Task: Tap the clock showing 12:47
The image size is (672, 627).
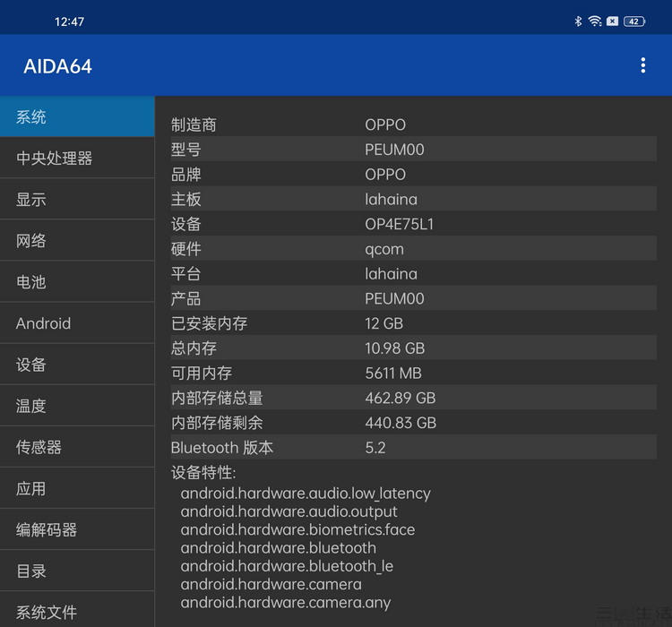Action: point(69,21)
